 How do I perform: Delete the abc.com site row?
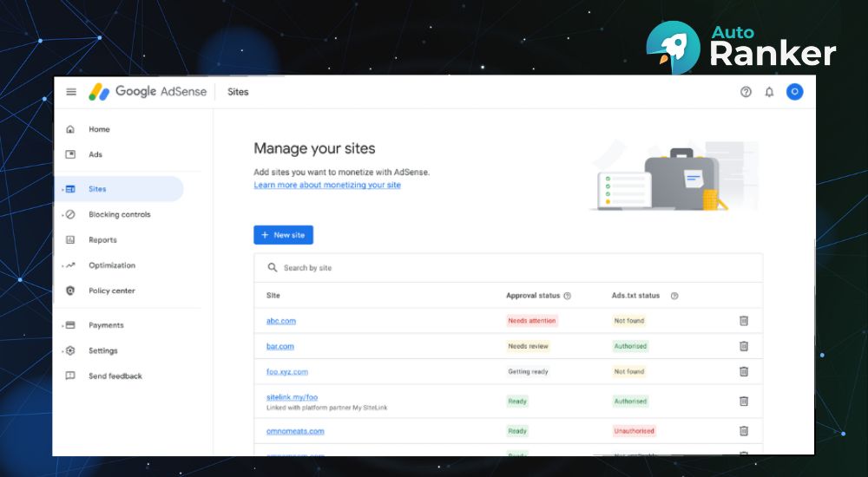[x=744, y=321]
